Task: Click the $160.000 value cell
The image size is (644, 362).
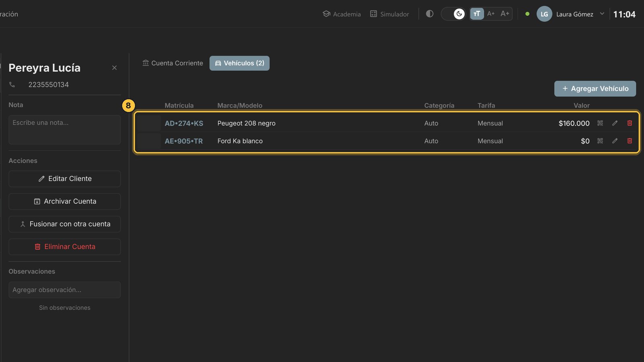Action: tap(574, 123)
